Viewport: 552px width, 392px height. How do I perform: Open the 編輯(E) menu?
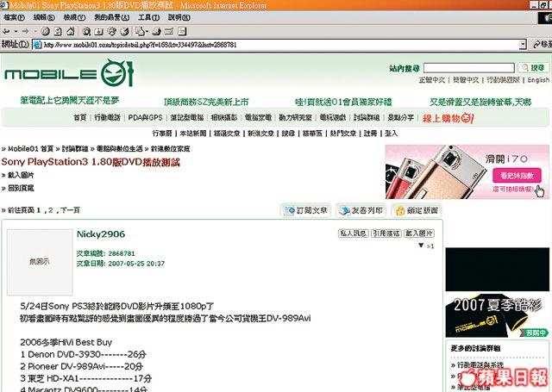pos(44,17)
